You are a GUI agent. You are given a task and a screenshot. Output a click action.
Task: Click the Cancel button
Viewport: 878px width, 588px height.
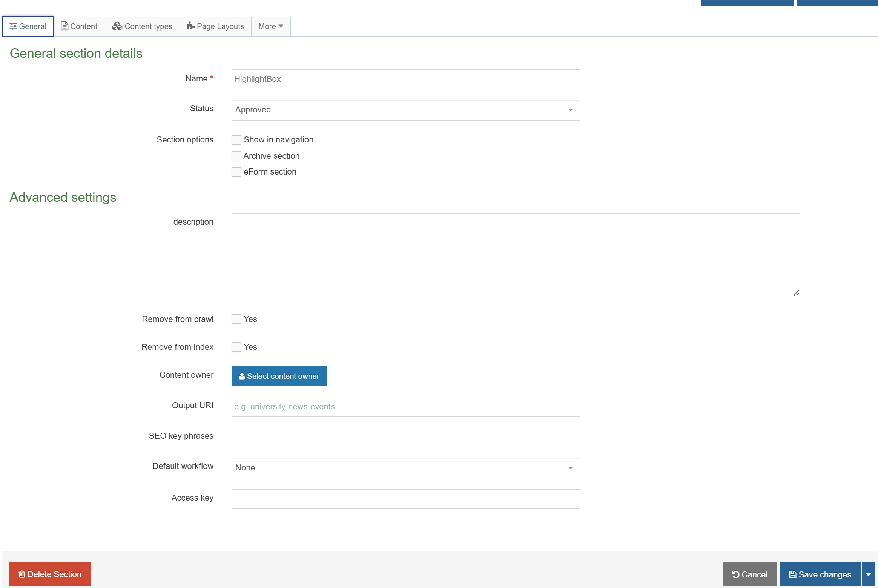pos(749,574)
